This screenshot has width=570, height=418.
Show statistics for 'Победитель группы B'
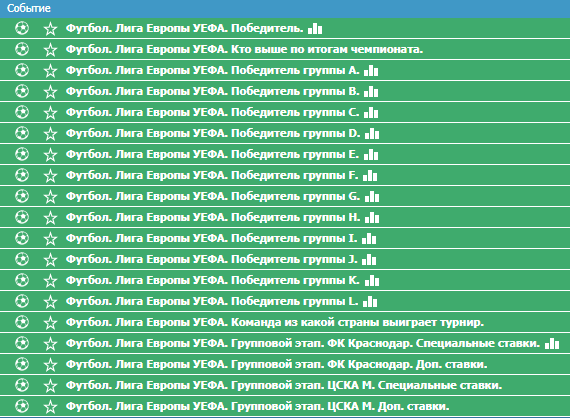[371, 92]
